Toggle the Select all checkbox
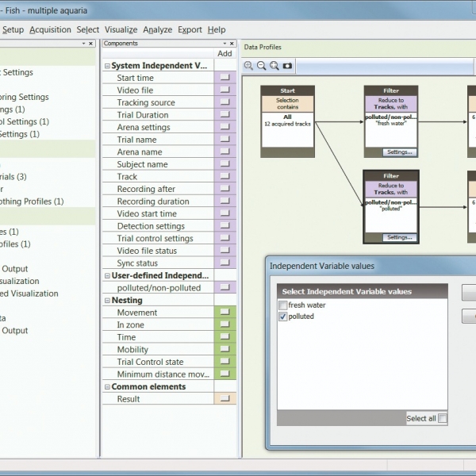 pos(443,418)
